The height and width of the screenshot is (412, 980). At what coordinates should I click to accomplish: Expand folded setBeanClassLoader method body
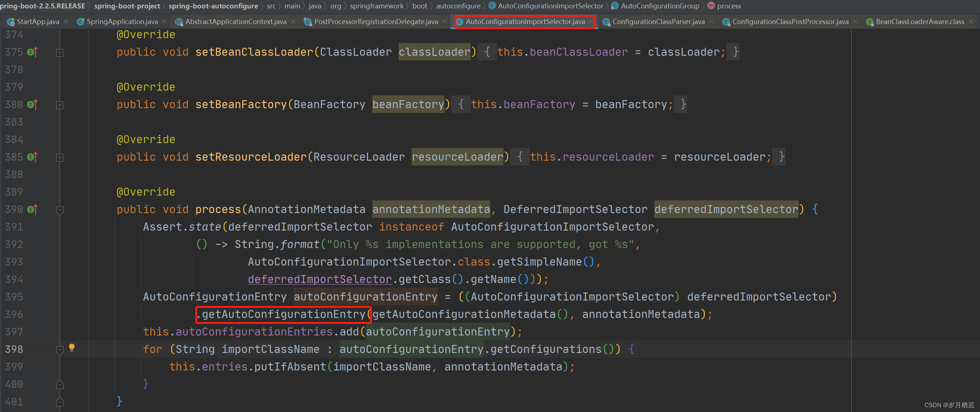[x=60, y=52]
